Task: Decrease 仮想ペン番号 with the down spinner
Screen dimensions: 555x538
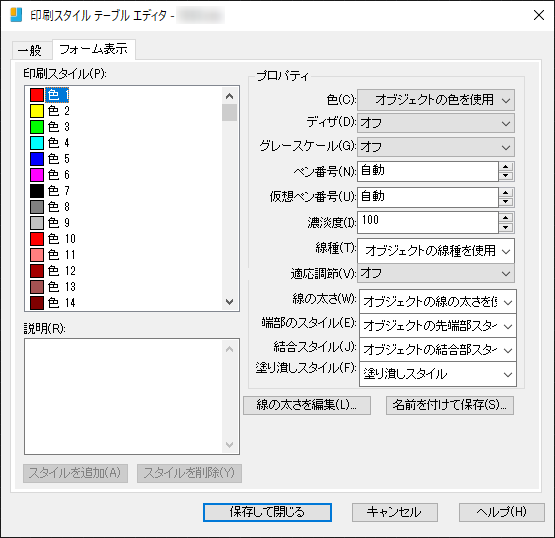Action: click(506, 202)
